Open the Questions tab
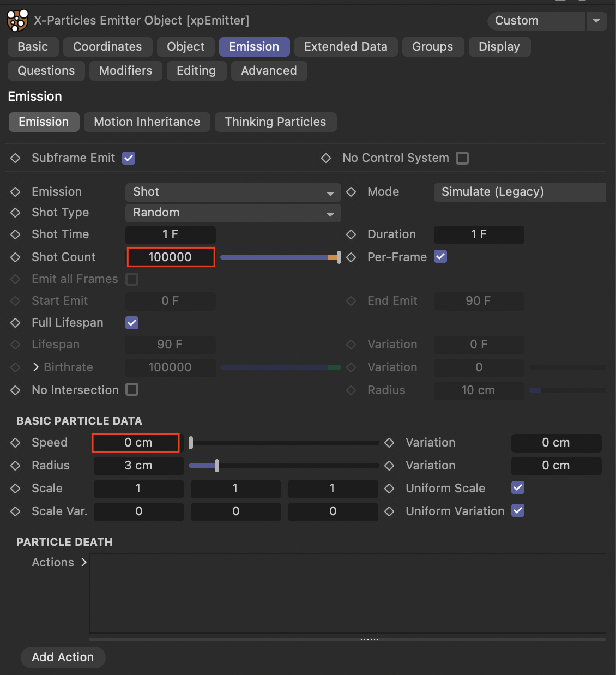This screenshot has width=616, height=675. 46,71
